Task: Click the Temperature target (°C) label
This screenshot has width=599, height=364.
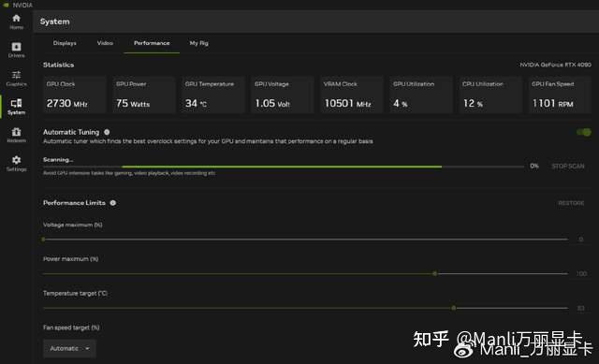Action: (x=75, y=293)
